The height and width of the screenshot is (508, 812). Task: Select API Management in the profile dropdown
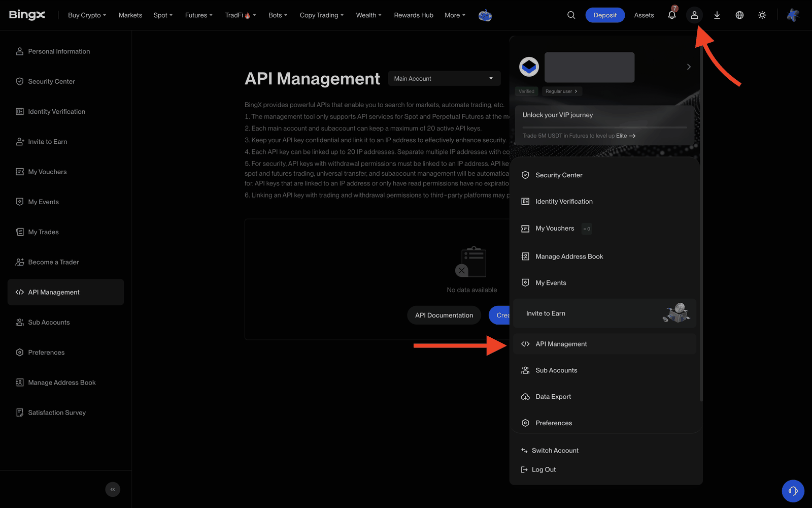click(x=604, y=344)
